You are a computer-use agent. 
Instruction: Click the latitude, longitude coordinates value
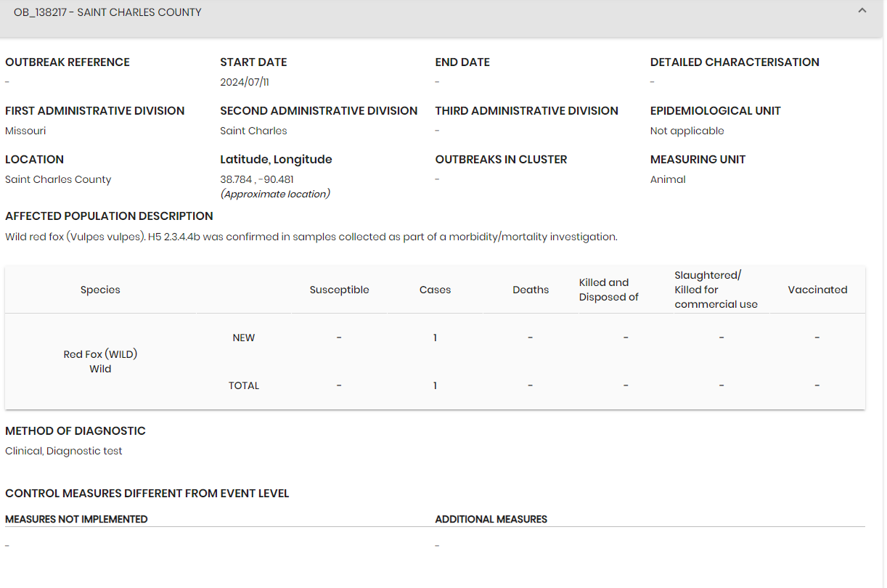pos(257,179)
